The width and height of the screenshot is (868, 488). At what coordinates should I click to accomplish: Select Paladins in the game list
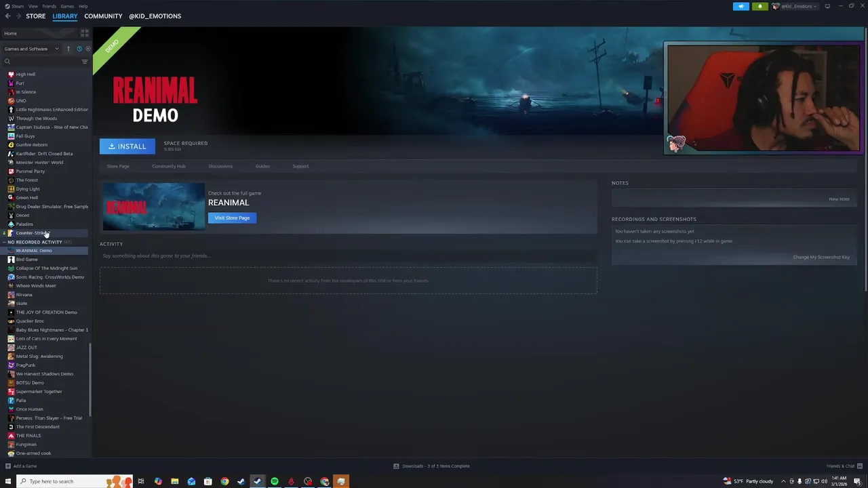pyautogui.click(x=24, y=224)
